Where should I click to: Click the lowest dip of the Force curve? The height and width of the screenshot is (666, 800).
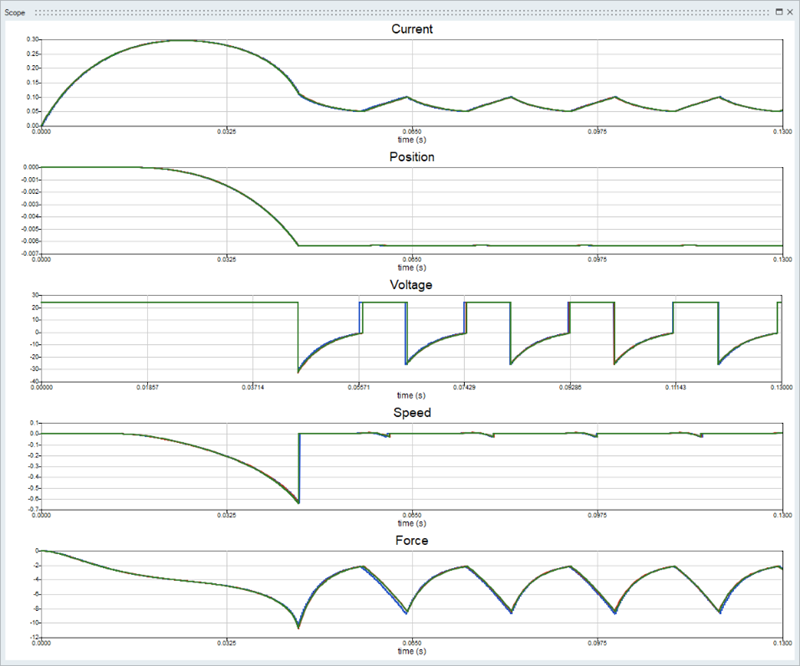pyautogui.click(x=298, y=627)
